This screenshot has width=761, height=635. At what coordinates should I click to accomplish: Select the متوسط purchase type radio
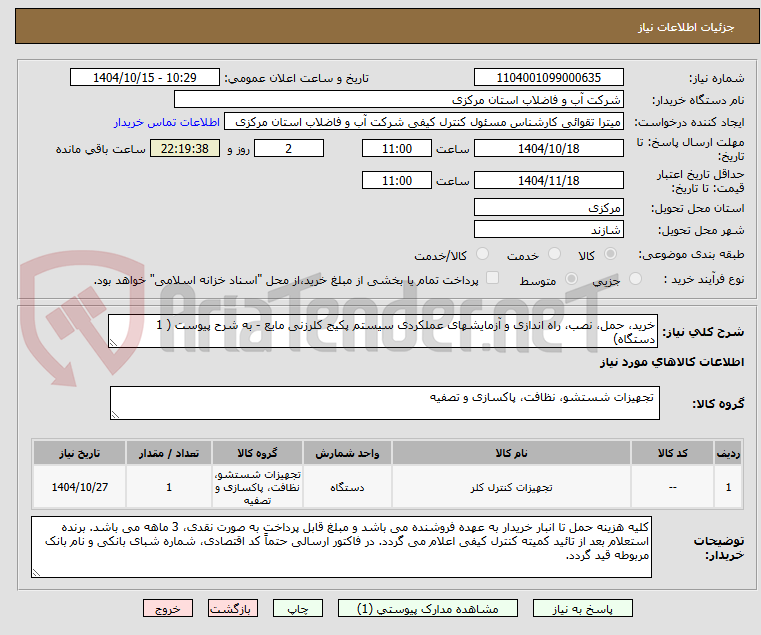(x=572, y=279)
